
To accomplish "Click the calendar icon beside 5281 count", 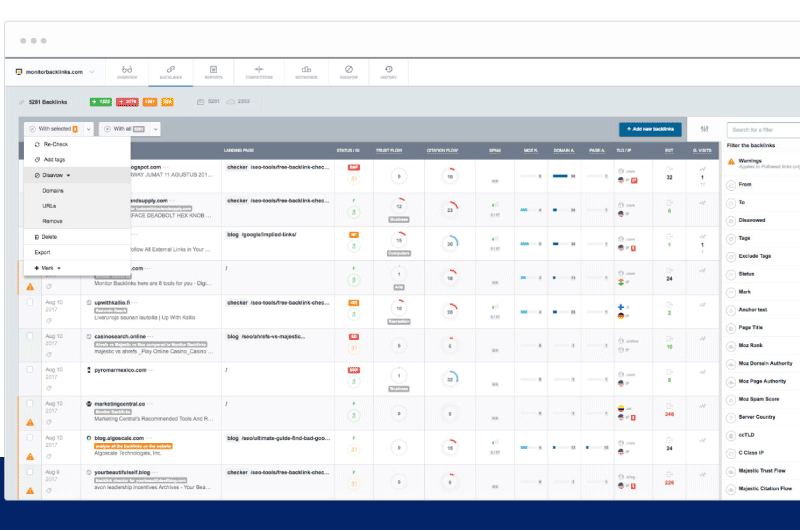I will (201, 102).
